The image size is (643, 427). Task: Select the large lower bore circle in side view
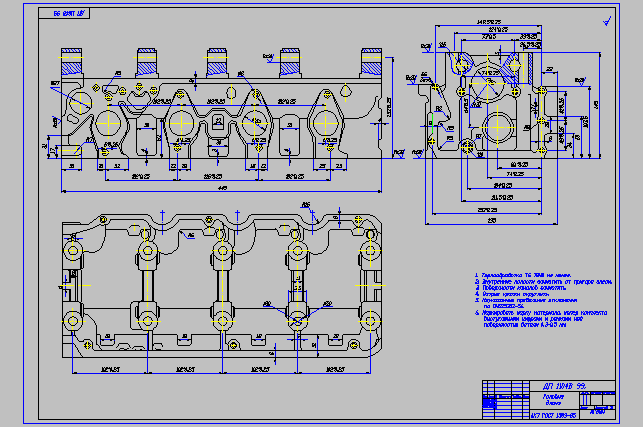pos(498,125)
